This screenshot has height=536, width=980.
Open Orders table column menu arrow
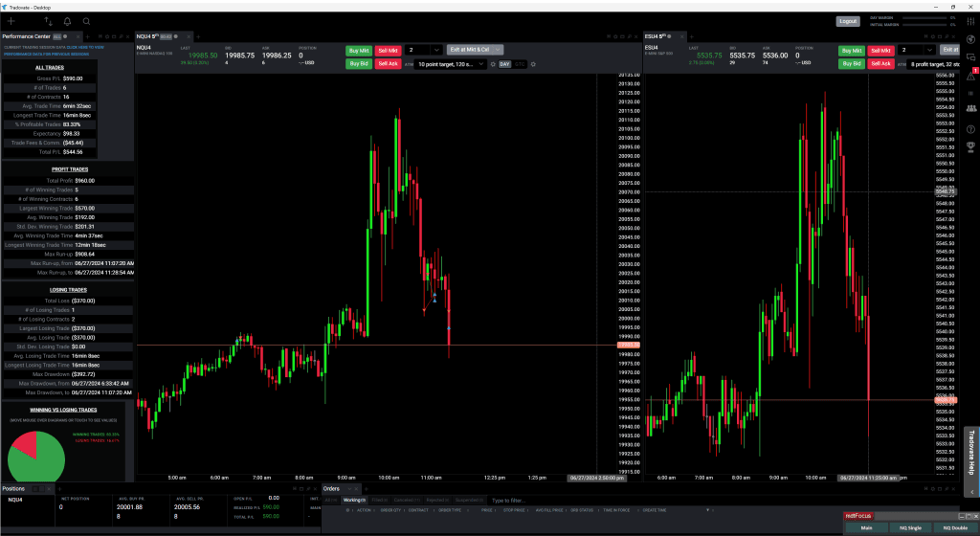707,510
